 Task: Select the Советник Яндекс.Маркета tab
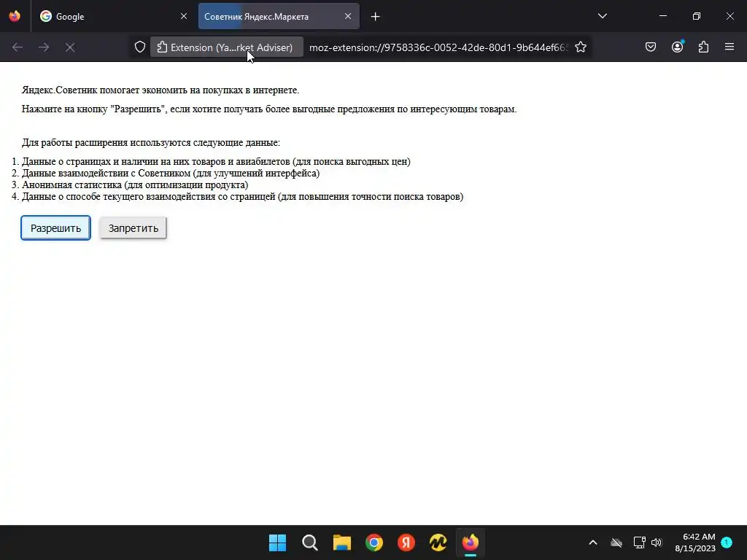[x=279, y=16]
